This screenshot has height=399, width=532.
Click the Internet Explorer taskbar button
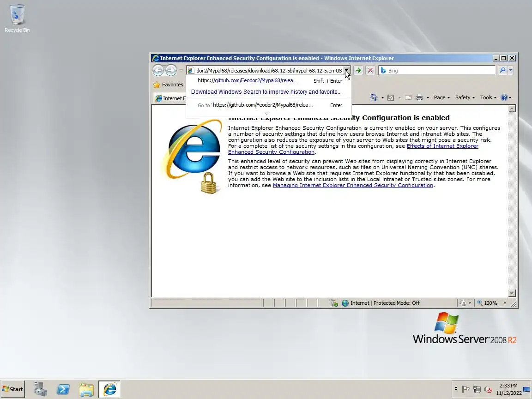pyautogui.click(x=109, y=389)
